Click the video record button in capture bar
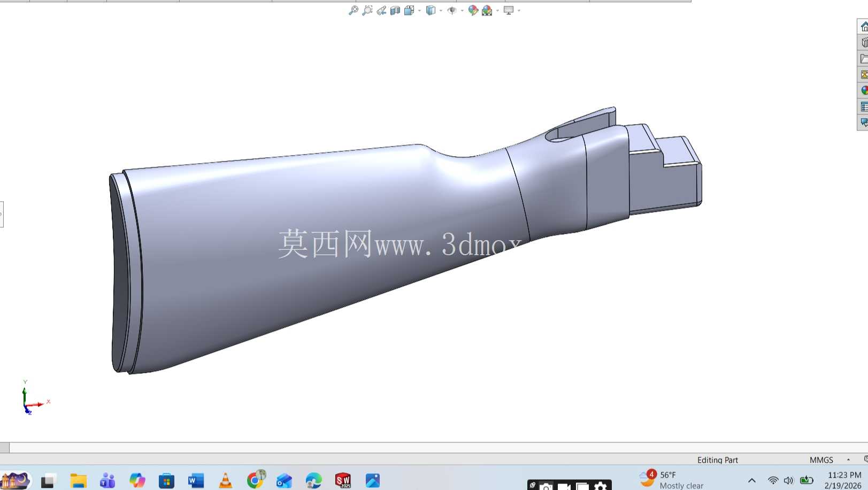Screen dimensions: 868x490 pos(564,486)
